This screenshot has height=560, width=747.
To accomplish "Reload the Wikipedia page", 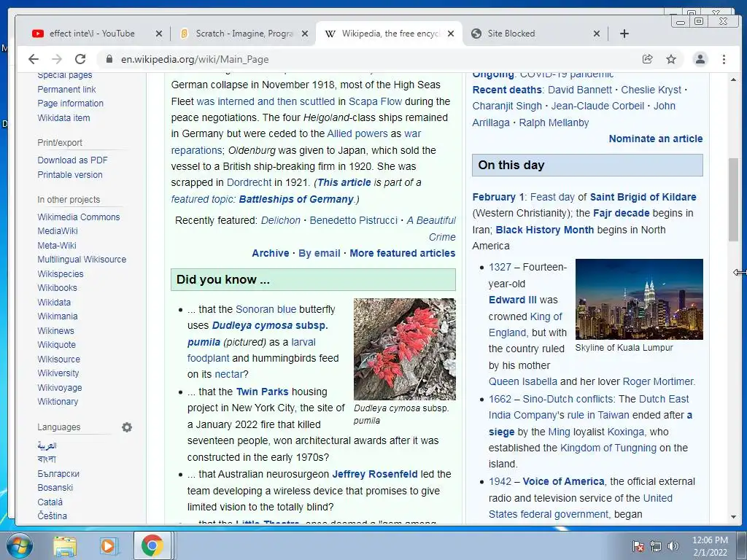I will pos(80,59).
